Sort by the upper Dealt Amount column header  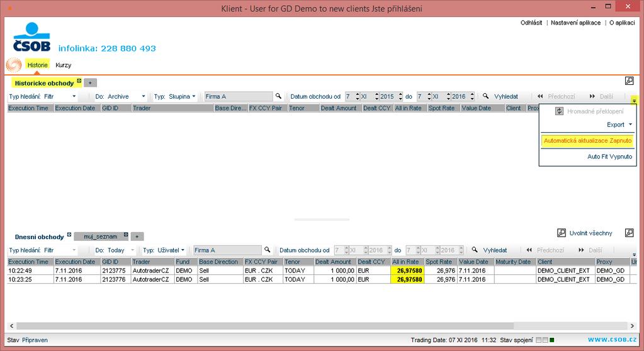click(x=340, y=108)
